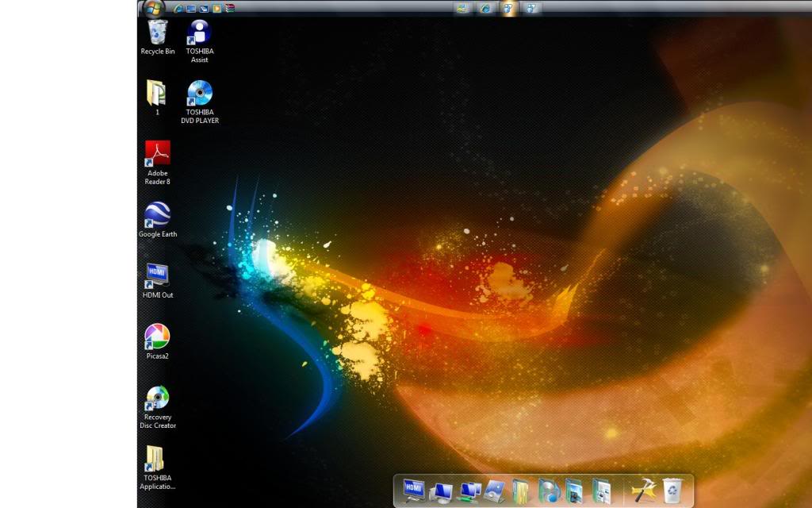This screenshot has height=508, width=812.
Task: Select the TOSHIBA DVD PLAYER shortcut
Action: point(200,102)
